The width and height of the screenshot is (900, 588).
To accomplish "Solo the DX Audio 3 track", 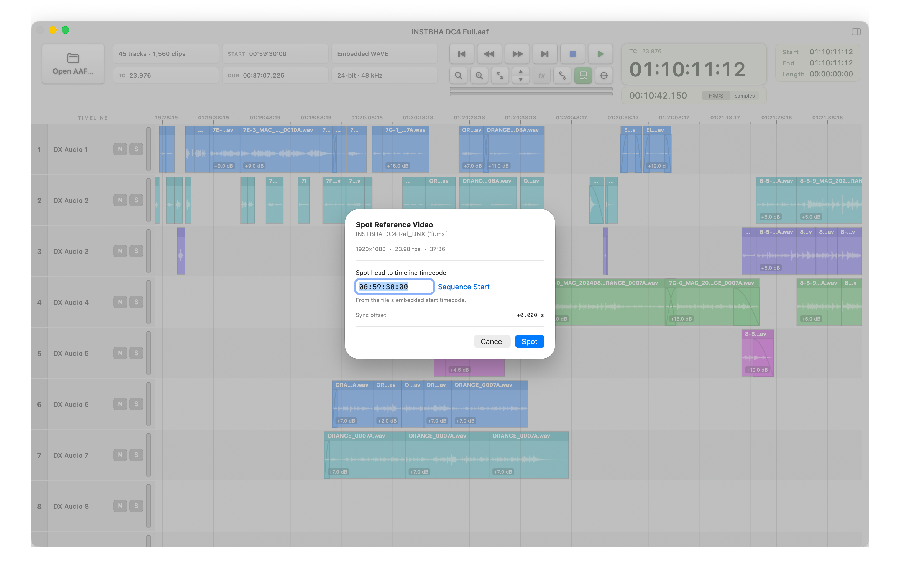I will pos(136,251).
